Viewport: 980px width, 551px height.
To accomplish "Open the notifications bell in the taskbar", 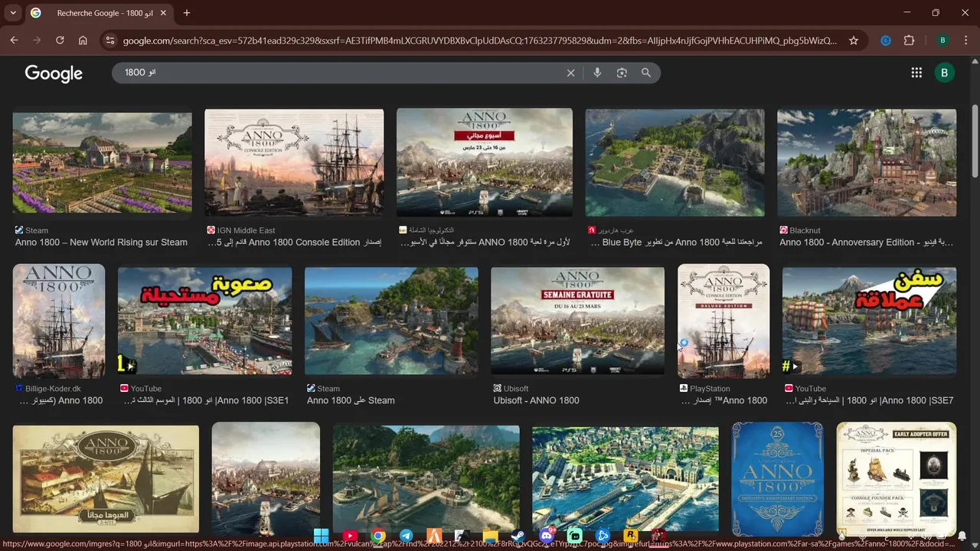I will (962, 536).
